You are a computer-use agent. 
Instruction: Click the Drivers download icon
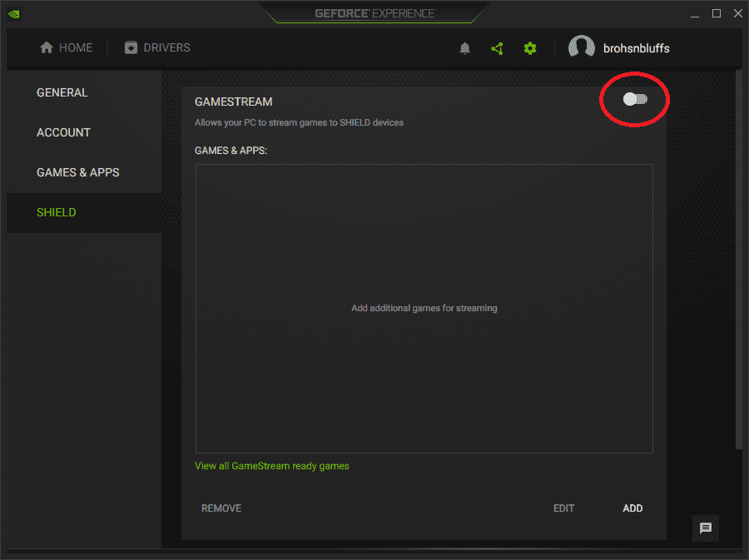click(131, 47)
